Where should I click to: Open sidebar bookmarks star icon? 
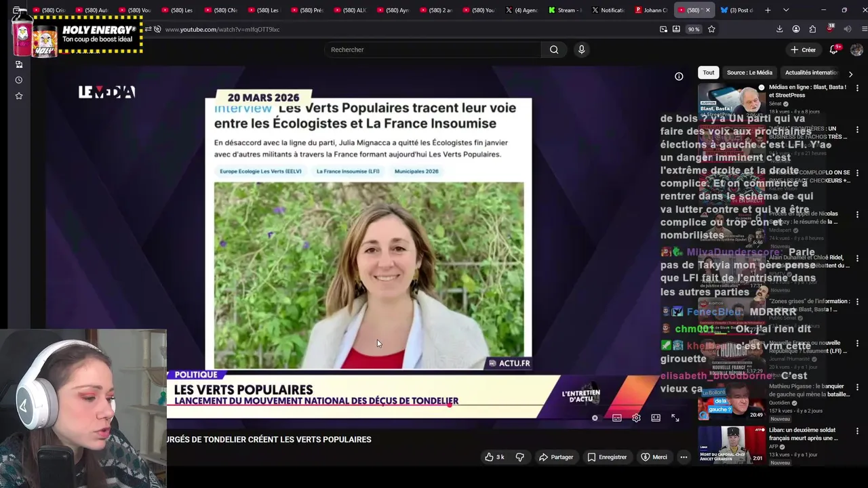pos(19,96)
